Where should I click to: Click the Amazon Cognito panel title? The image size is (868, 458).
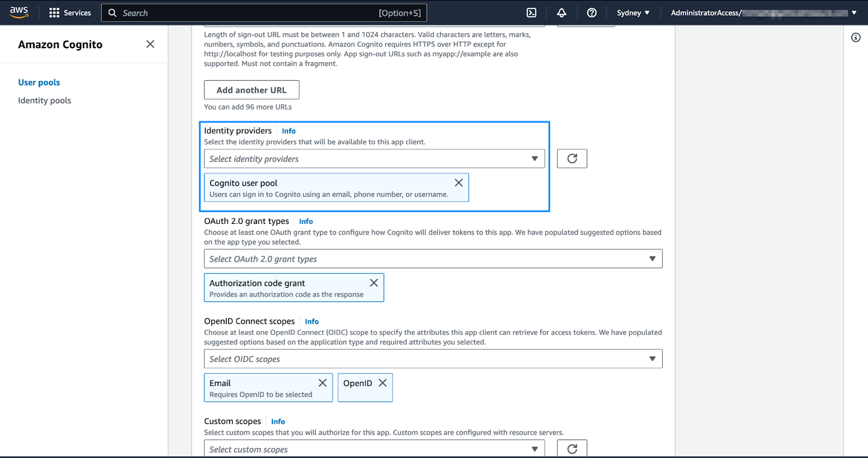pyautogui.click(x=60, y=44)
